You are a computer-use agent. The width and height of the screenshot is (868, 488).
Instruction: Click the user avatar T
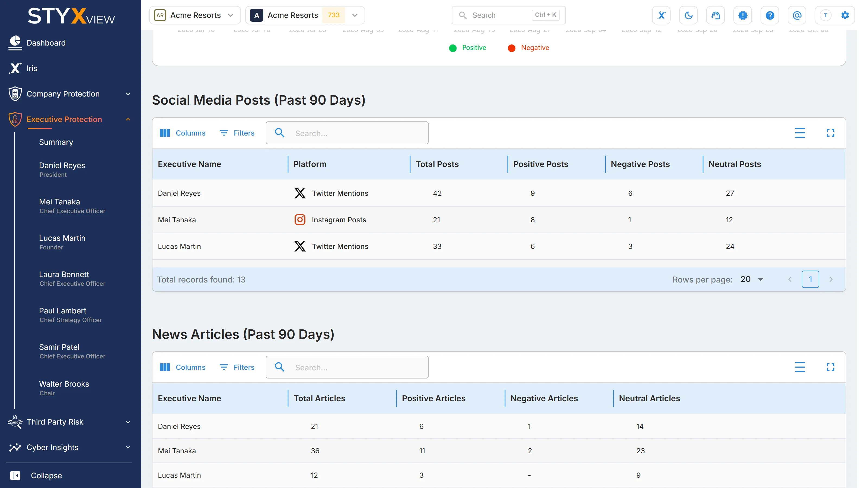click(825, 15)
